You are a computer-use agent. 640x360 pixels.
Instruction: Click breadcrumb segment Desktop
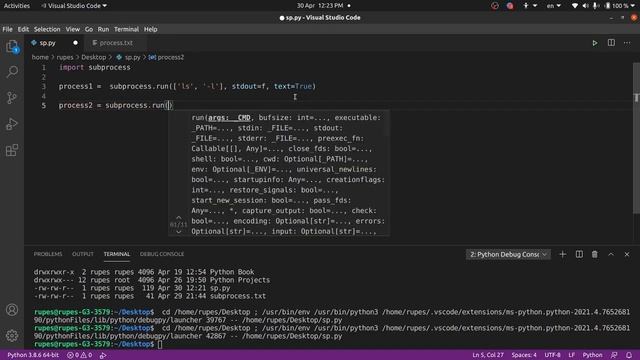[93, 58]
